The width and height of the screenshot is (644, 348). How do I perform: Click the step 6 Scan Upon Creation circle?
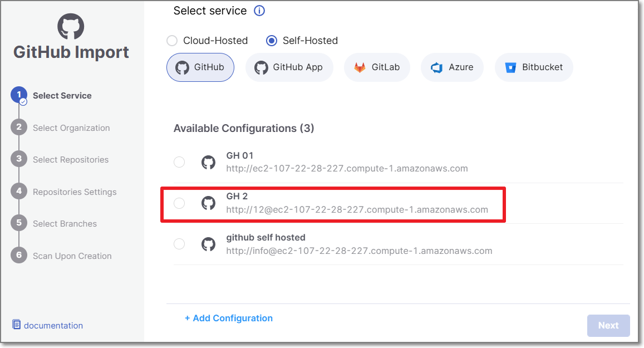coord(19,256)
